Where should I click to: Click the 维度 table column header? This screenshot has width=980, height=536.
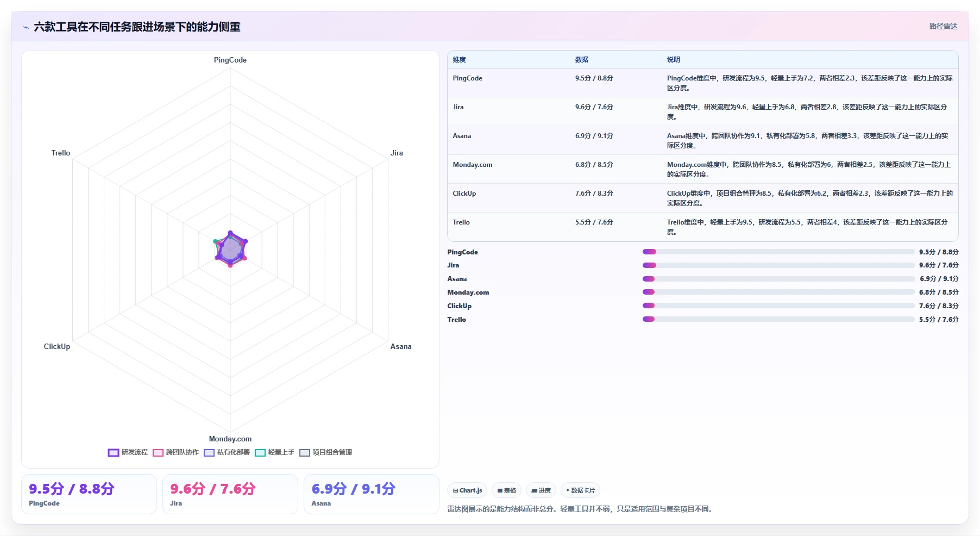[x=459, y=60]
